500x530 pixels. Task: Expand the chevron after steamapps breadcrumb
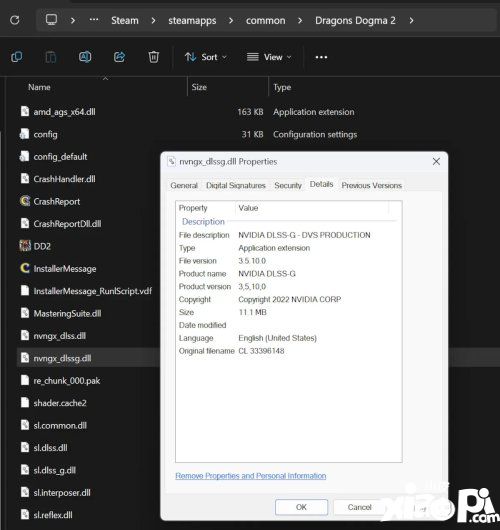(231, 21)
